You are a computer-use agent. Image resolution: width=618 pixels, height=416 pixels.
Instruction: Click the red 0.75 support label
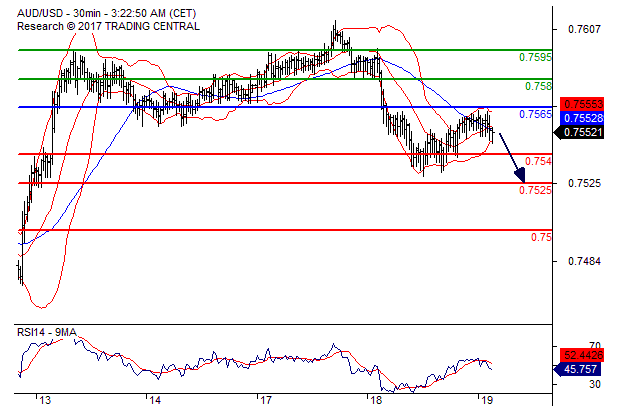(541, 237)
